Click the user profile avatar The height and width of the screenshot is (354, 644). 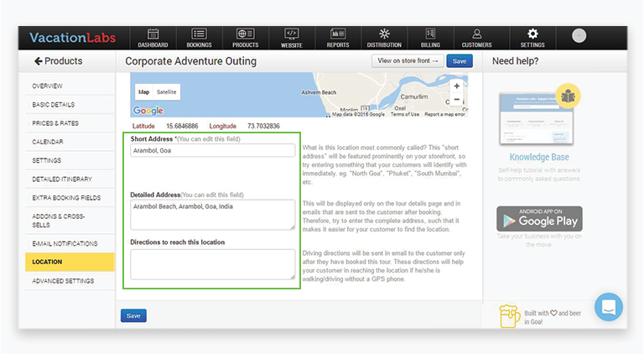(x=579, y=36)
